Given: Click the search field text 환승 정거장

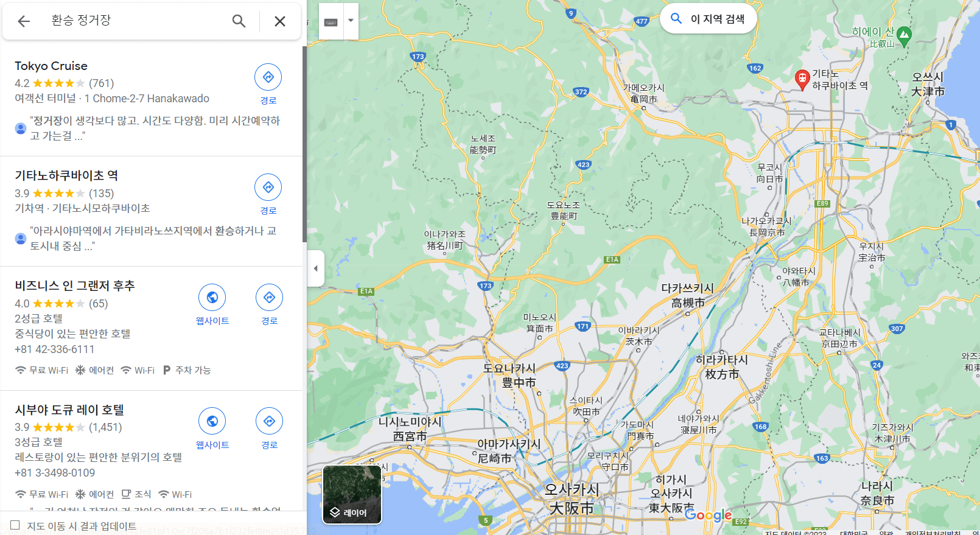Looking at the screenshot, I should (x=81, y=20).
